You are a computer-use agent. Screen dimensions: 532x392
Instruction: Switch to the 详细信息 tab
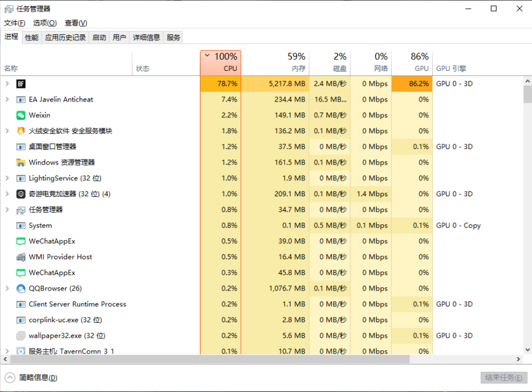[146, 37]
